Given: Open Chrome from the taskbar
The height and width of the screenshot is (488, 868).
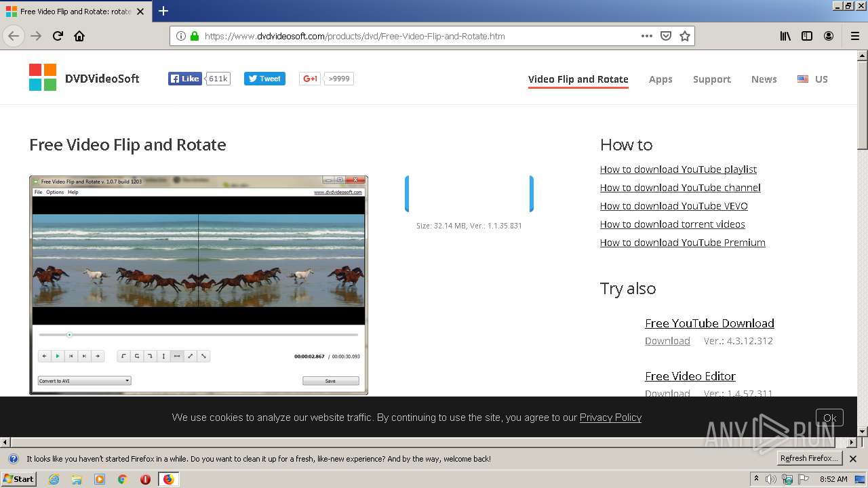Looking at the screenshot, I should (x=123, y=479).
